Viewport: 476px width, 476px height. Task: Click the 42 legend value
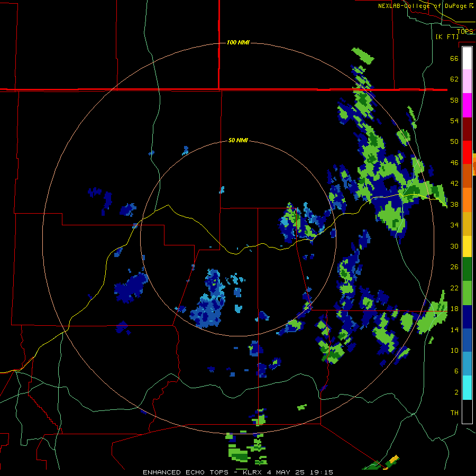(x=454, y=184)
